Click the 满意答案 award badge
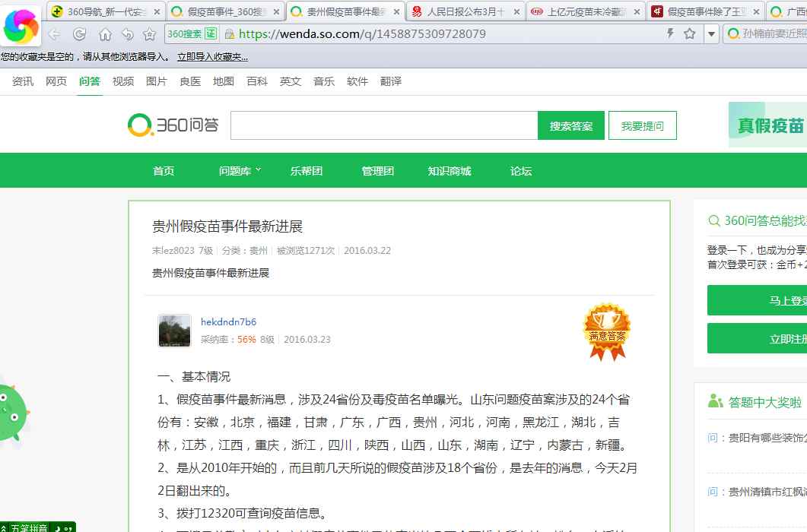This screenshot has height=532, width=807. click(606, 331)
